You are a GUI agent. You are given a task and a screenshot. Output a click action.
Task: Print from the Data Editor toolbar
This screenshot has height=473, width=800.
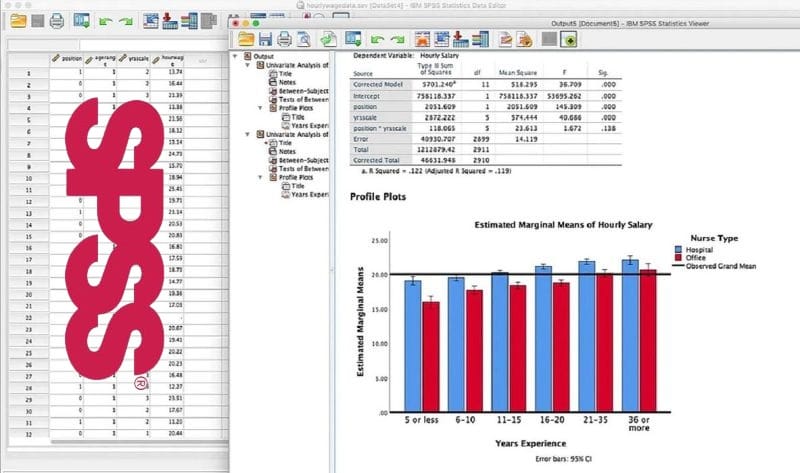[57, 21]
